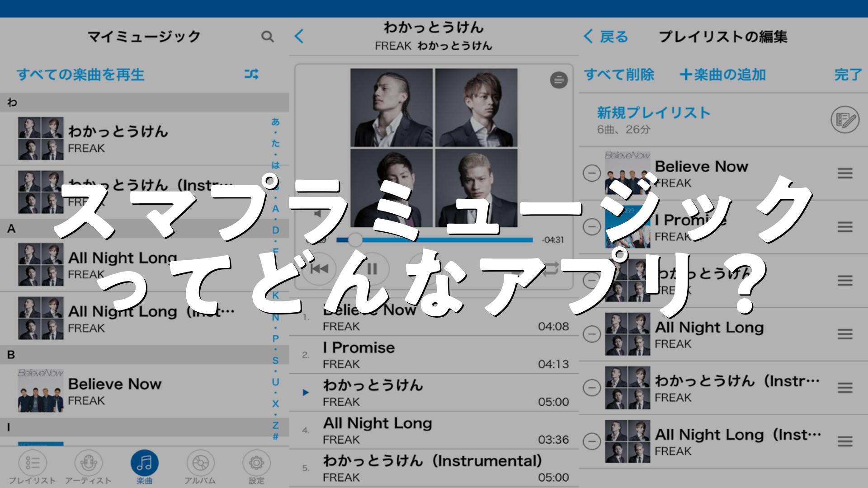Screen dimensions: 868x488
Task: Grab reorder handle for I Promise
Action: coord(845,226)
